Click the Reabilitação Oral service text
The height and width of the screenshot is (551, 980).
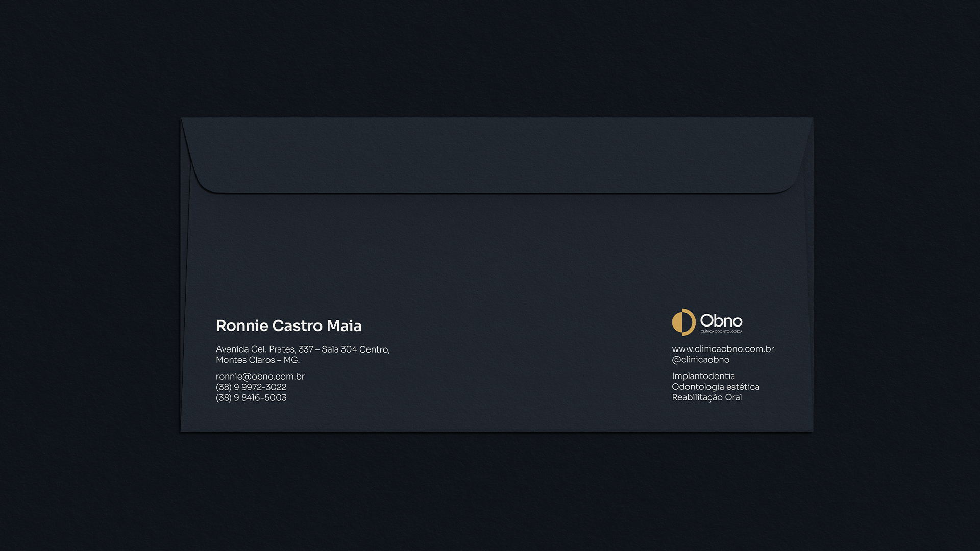[706, 397]
